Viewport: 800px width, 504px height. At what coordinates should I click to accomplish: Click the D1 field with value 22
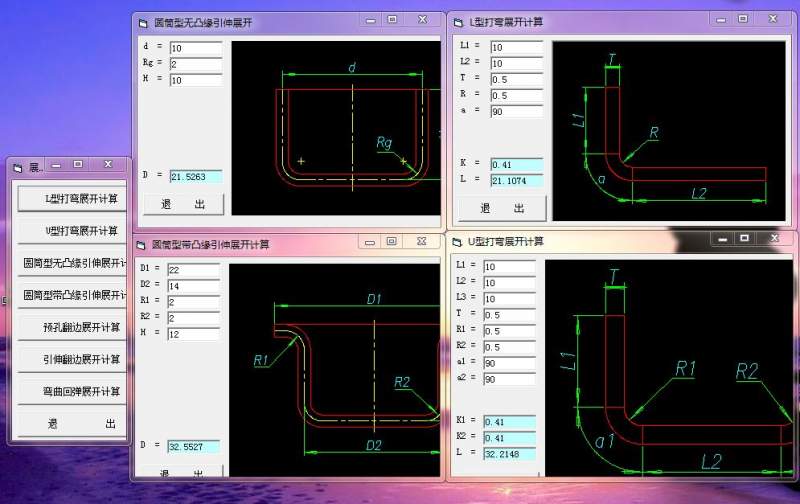(x=193, y=270)
